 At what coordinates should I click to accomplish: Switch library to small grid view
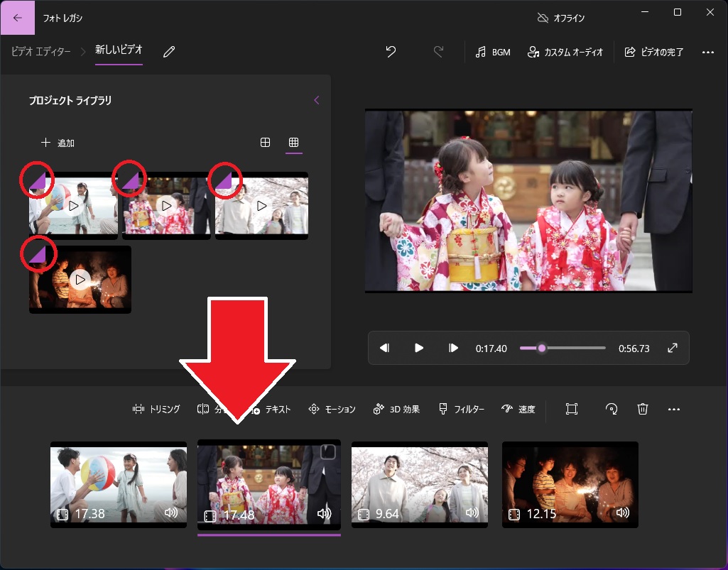293,143
